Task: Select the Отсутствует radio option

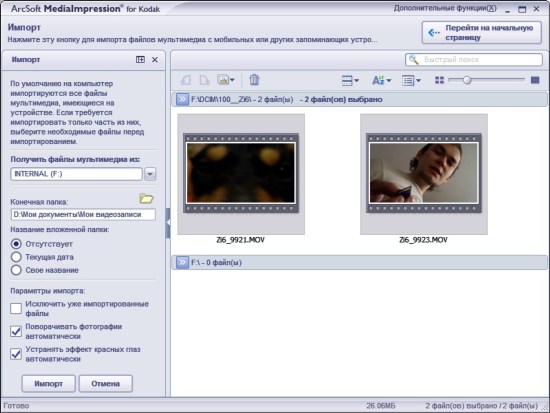Action: 16,244
